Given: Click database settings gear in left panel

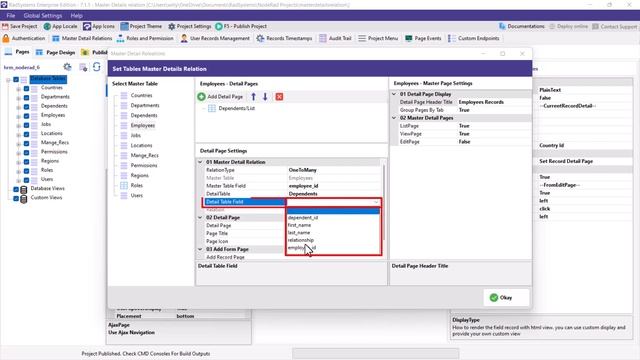Looking at the screenshot, I should [67, 67].
